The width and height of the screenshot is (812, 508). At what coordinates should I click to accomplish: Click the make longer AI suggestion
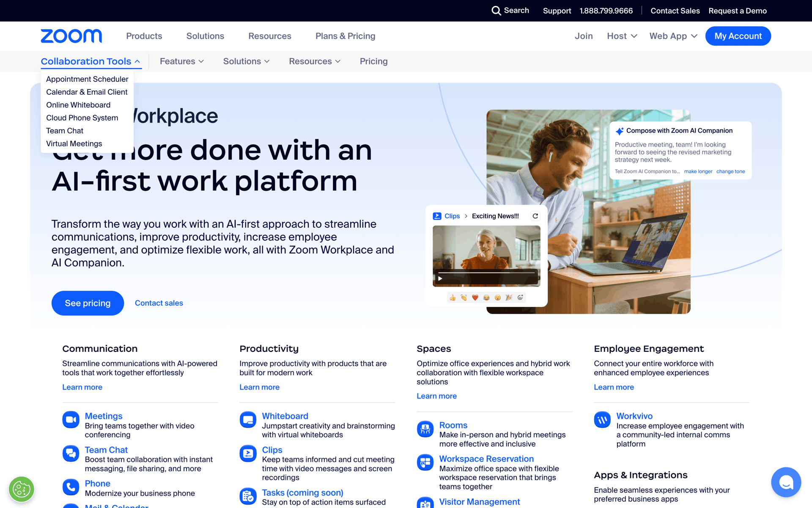tap(698, 171)
